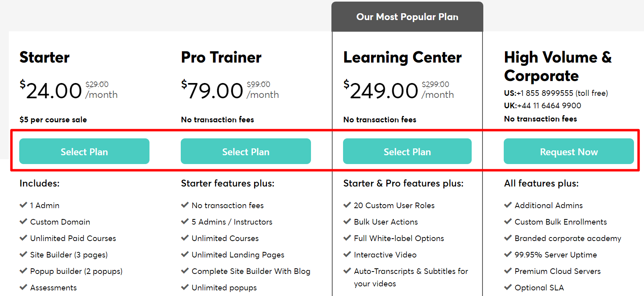Click the checkmark beside 1 Admin
Image resolution: width=644 pixels, height=296 pixels.
23,205
